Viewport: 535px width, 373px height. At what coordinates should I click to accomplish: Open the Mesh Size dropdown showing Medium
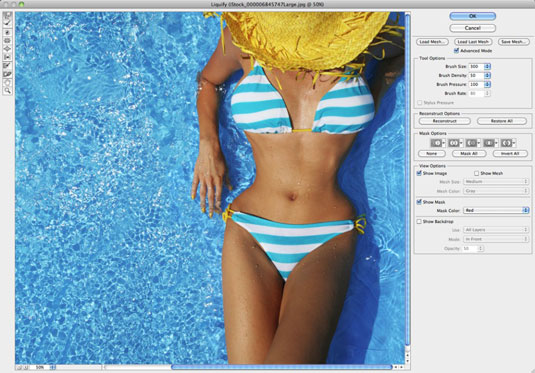496,182
